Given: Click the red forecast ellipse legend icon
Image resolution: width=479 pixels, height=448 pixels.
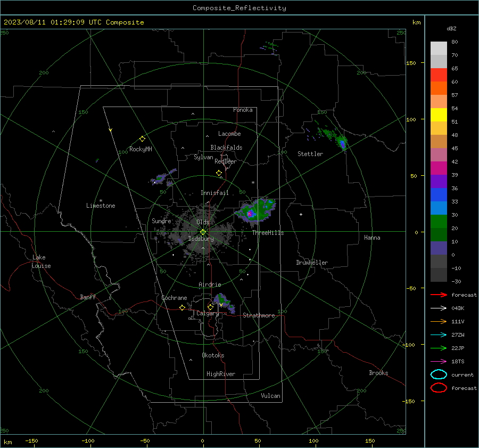Looking at the screenshot, I should (x=439, y=388).
